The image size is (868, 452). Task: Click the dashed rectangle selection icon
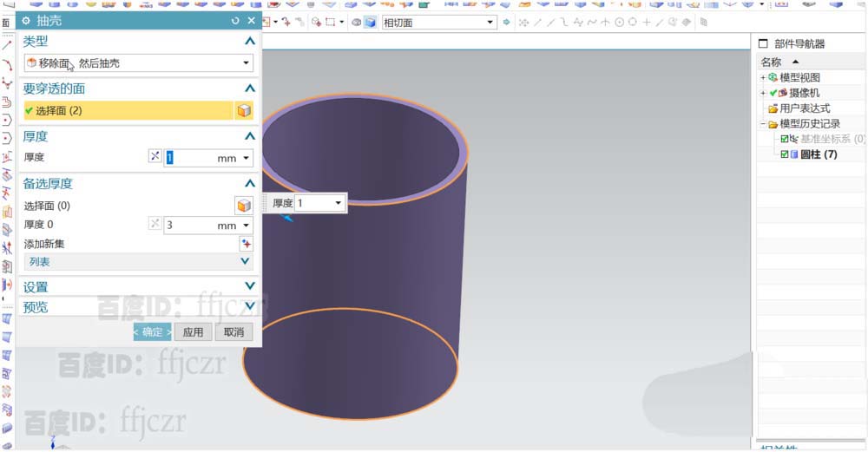[331, 23]
